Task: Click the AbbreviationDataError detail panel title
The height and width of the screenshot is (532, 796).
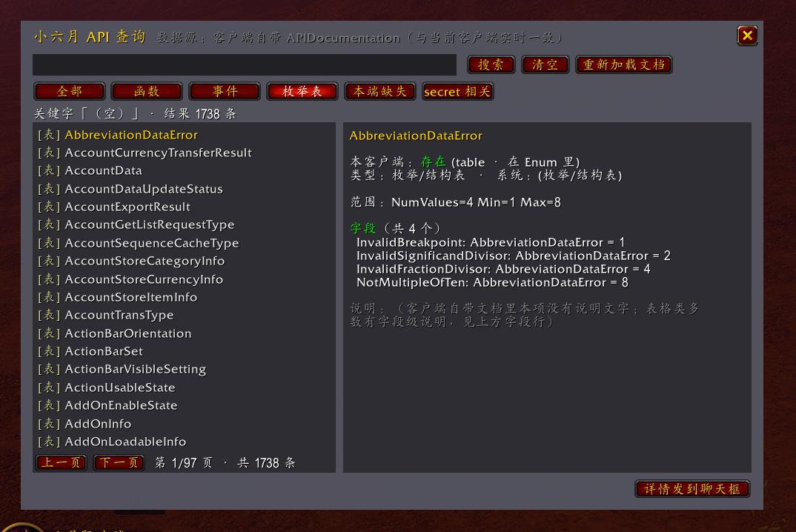Action: pos(416,136)
